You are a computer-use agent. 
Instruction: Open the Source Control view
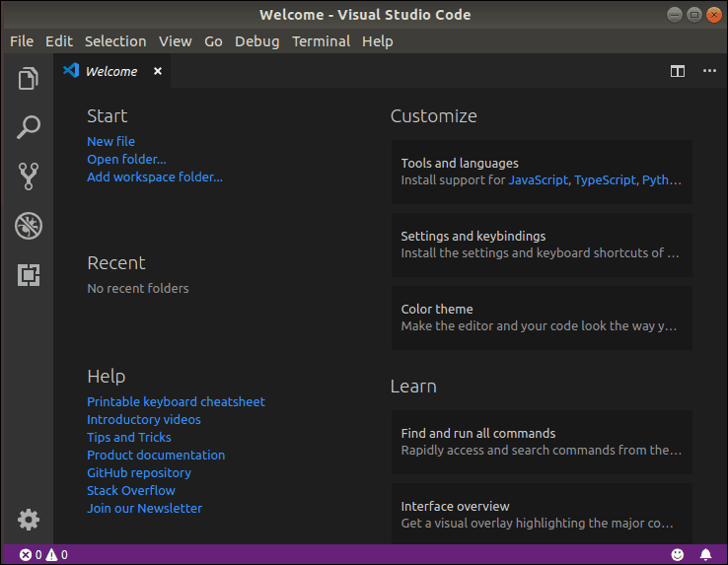pos(29,177)
